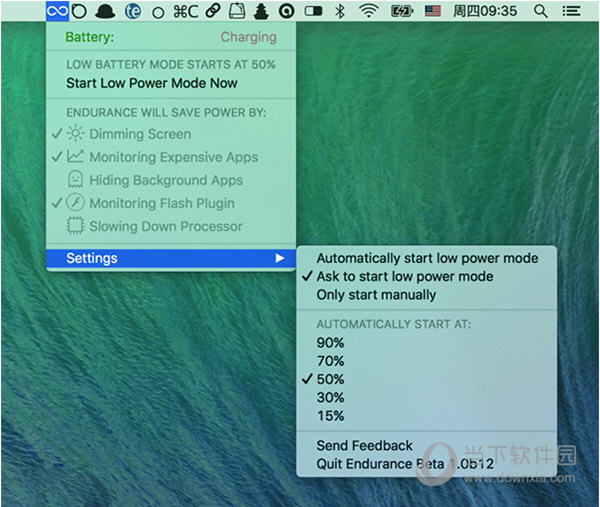The width and height of the screenshot is (600, 507).
Task: Toggle Monitoring Expensive Apps option
Action: tap(173, 157)
